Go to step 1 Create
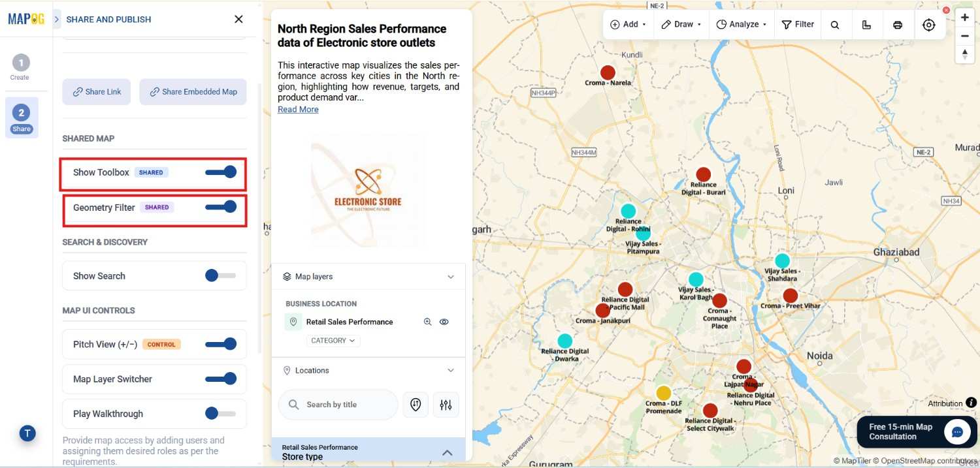Image resolution: width=980 pixels, height=468 pixels. coord(20,68)
